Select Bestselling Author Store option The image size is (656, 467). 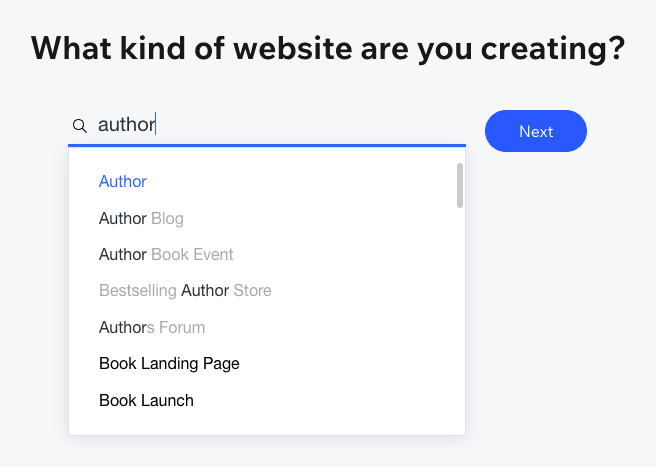[x=185, y=291]
